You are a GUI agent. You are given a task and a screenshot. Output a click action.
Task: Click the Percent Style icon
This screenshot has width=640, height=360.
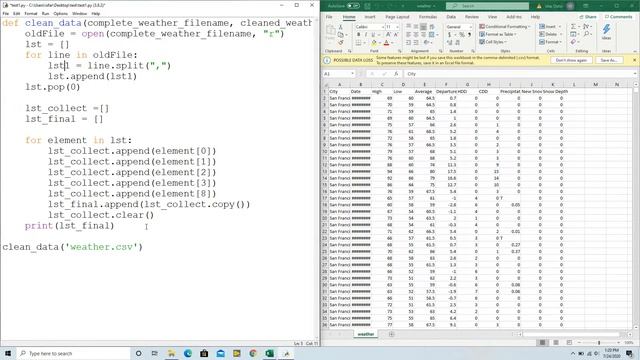pos(462,35)
